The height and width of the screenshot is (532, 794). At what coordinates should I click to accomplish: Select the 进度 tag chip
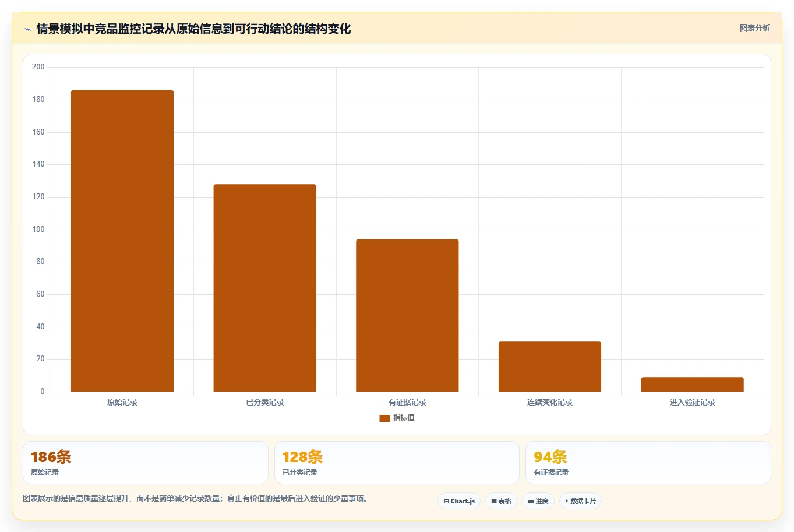(x=538, y=501)
